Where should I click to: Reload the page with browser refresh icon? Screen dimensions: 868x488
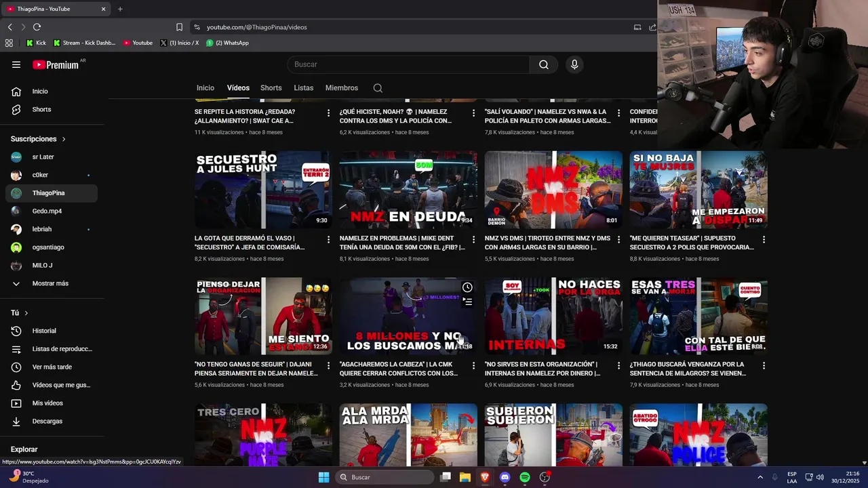37,27
